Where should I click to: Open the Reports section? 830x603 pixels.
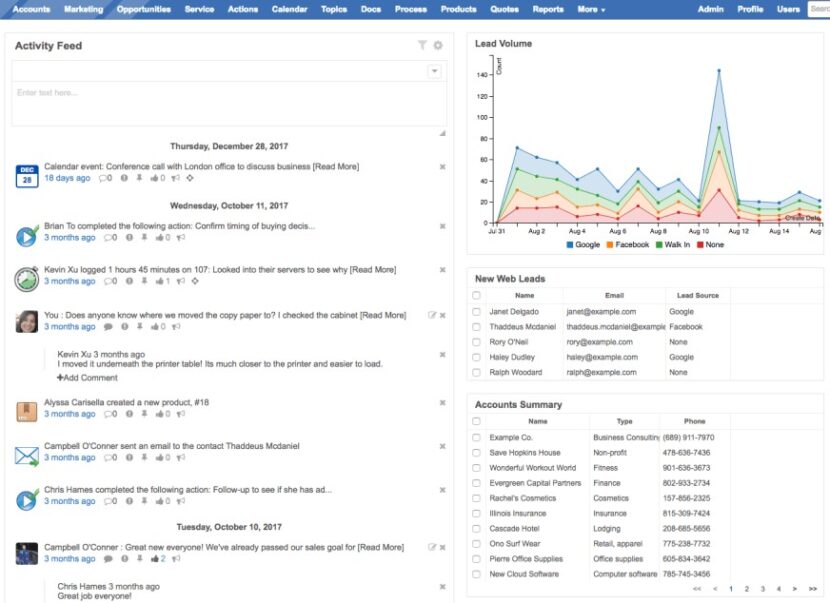[x=548, y=9]
